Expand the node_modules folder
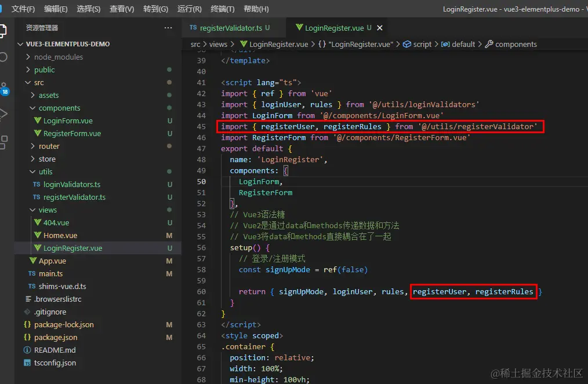The image size is (588, 384). tap(28, 57)
